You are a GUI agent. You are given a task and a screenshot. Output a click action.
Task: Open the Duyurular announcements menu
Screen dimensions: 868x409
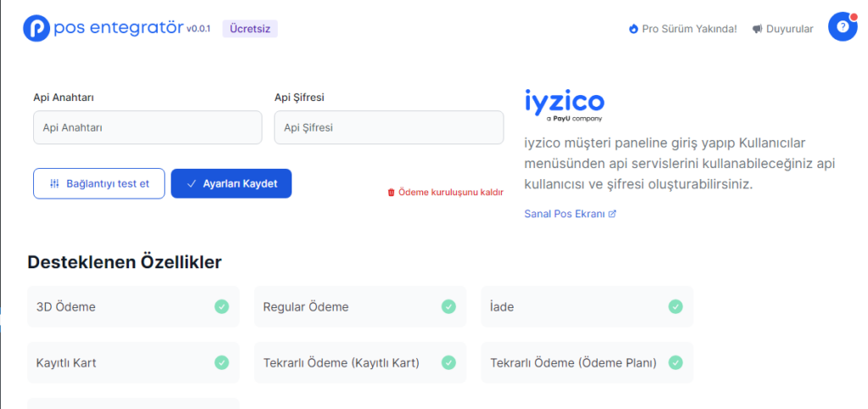pos(782,29)
